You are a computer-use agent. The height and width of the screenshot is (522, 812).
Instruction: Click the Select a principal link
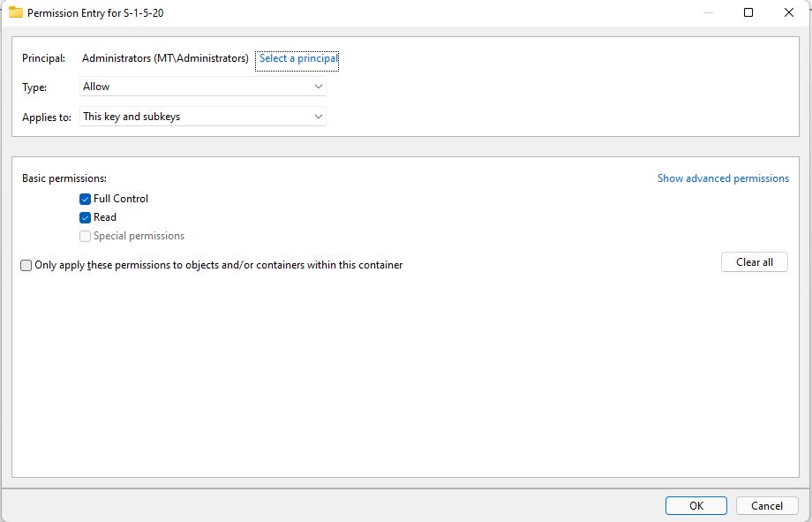coord(297,59)
